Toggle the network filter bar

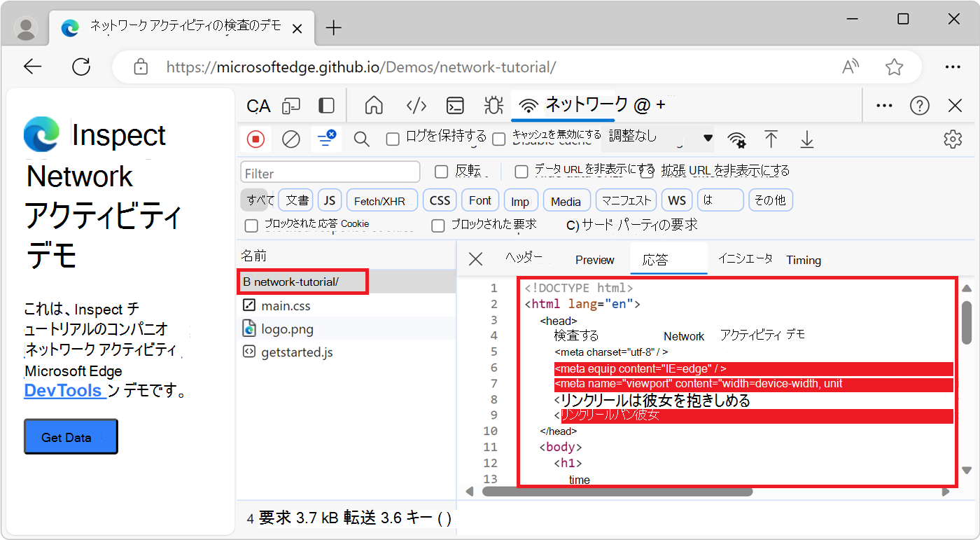coord(326,139)
